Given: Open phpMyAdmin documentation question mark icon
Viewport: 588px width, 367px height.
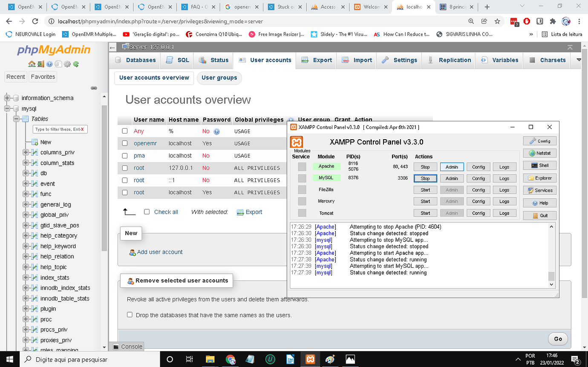Looking at the screenshot, I should (49, 64).
